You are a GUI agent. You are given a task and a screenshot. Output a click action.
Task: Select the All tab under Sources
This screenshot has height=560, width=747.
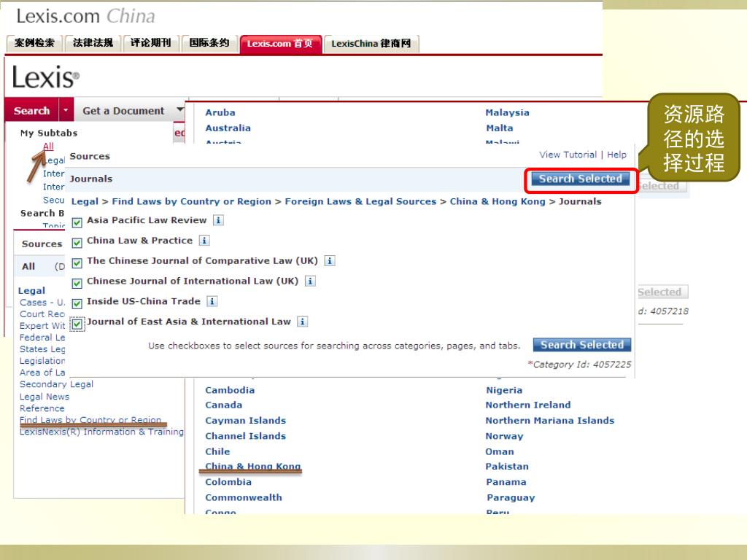coord(28,266)
